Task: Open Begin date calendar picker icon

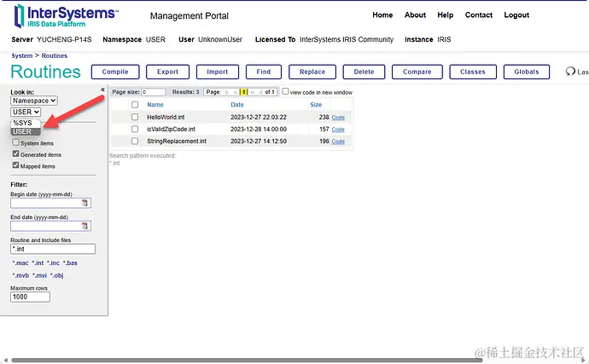Action: (x=85, y=203)
